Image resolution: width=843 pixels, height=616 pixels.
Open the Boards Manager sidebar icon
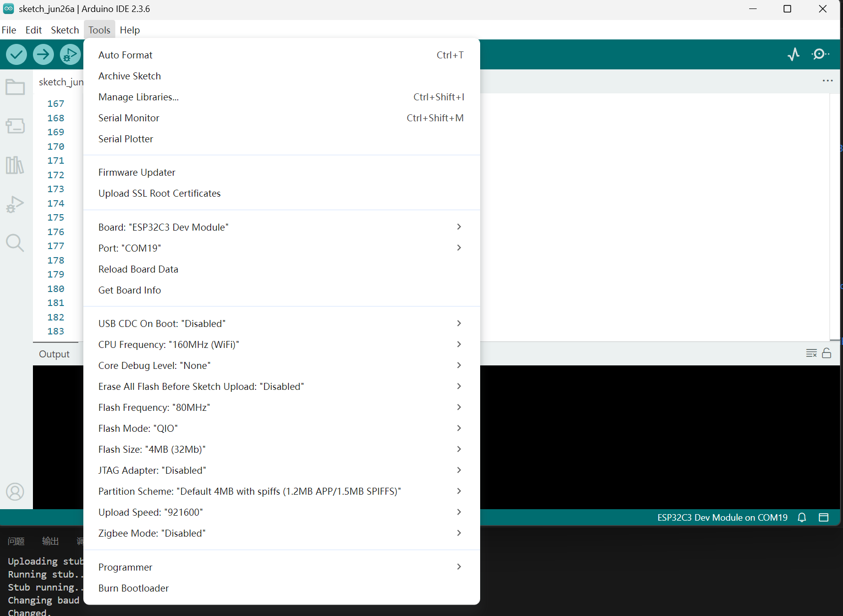[x=15, y=126]
